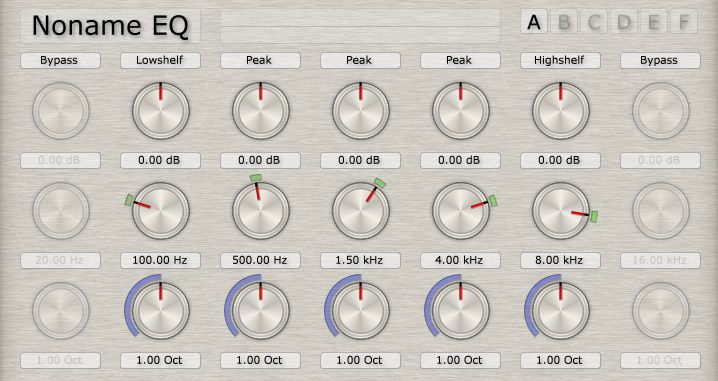Click the Lowshelf 0.00 dB gain field

160,160
